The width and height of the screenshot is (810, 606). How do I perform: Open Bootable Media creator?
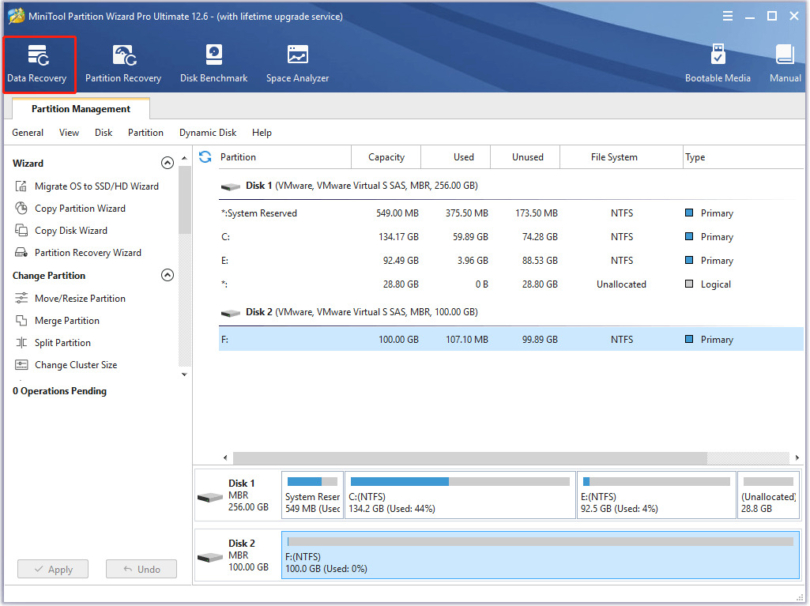[x=718, y=62]
